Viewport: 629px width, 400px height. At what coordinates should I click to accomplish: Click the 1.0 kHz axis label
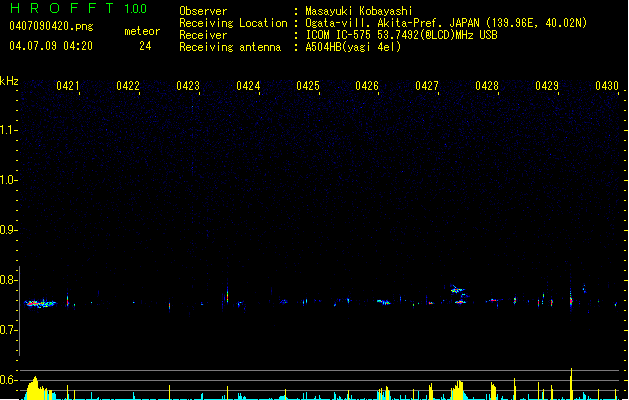coord(8,180)
